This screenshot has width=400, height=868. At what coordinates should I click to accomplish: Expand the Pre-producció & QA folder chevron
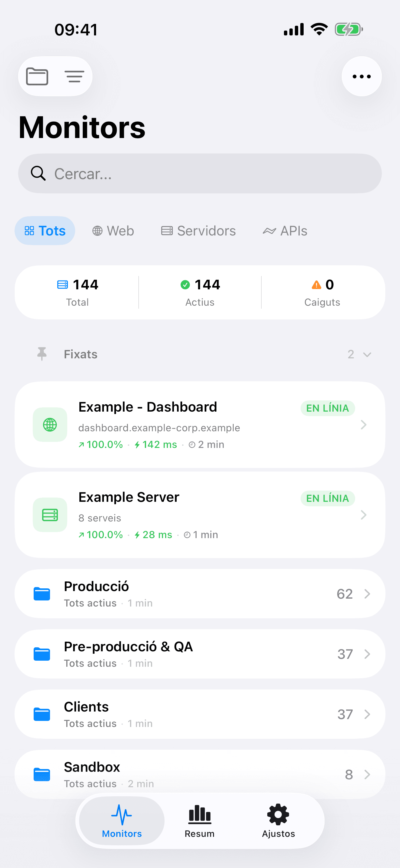pos(367,654)
